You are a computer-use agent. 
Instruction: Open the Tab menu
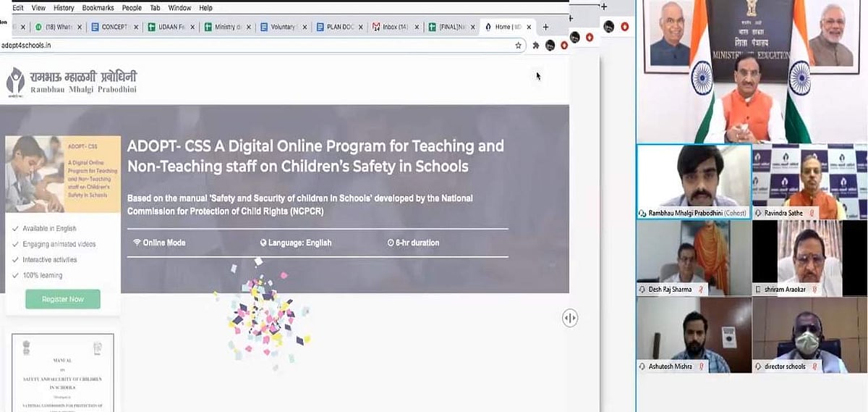155,8
